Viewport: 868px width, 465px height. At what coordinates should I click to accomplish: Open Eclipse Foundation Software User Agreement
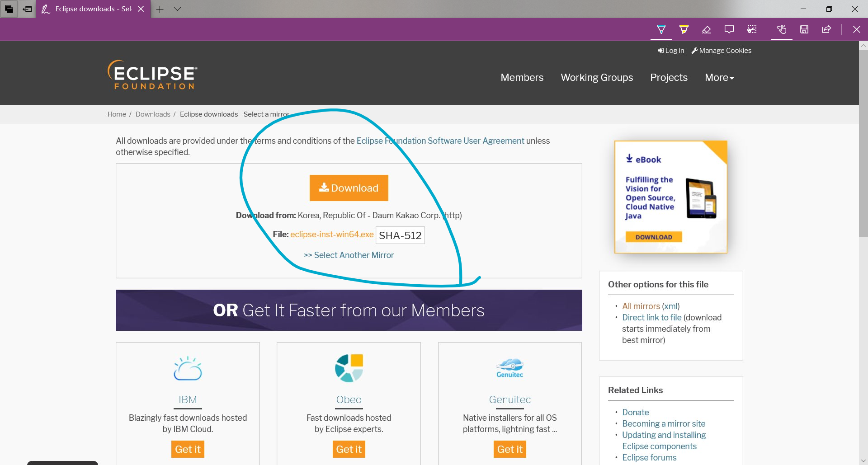tap(440, 141)
